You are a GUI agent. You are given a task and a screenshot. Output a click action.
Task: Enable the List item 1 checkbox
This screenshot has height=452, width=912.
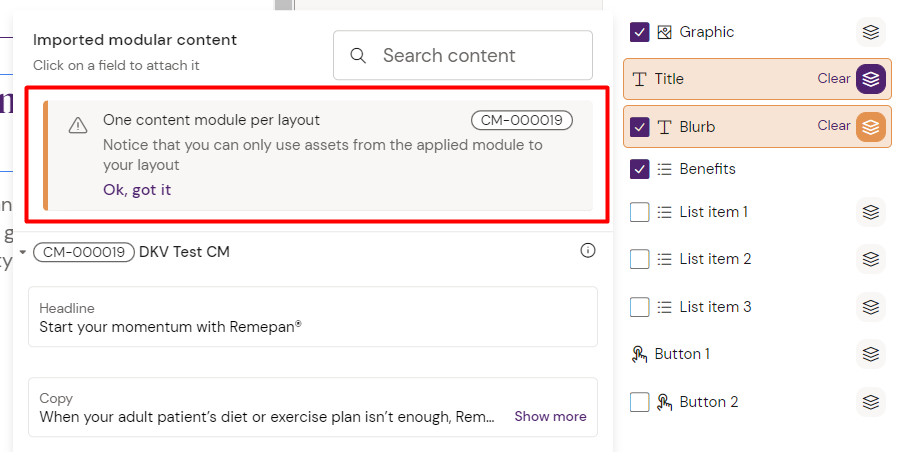pyautogui.click(x=640, y=212)
